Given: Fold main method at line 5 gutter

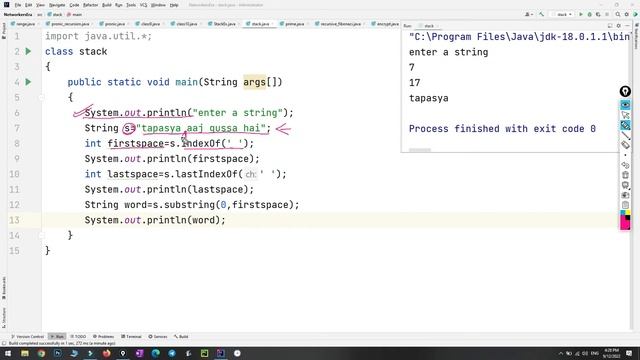Looking at the screenshot, I should (41, 98).
